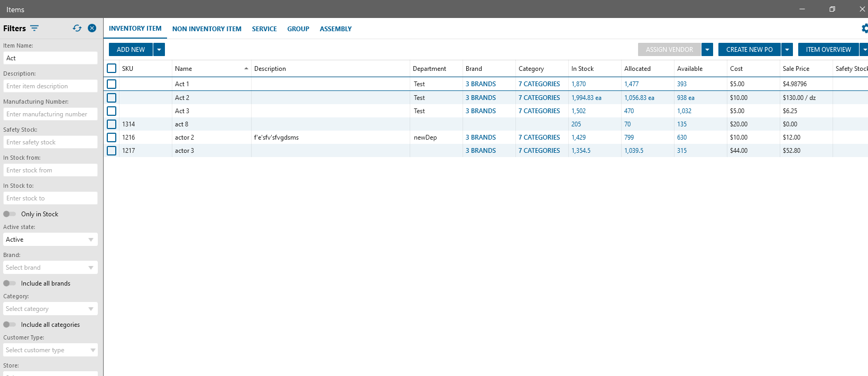868x376 pixels.
Task: Enable the Include all categories switch
Action: [10, 325]
